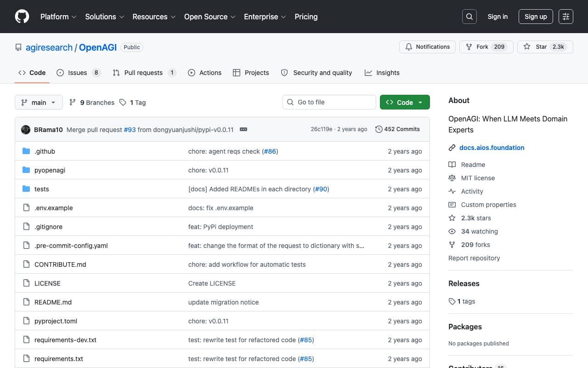The height and width of the screenshot is (368, 588).
Task: Expand the Solutions menu
Action: tap(105, 17)
